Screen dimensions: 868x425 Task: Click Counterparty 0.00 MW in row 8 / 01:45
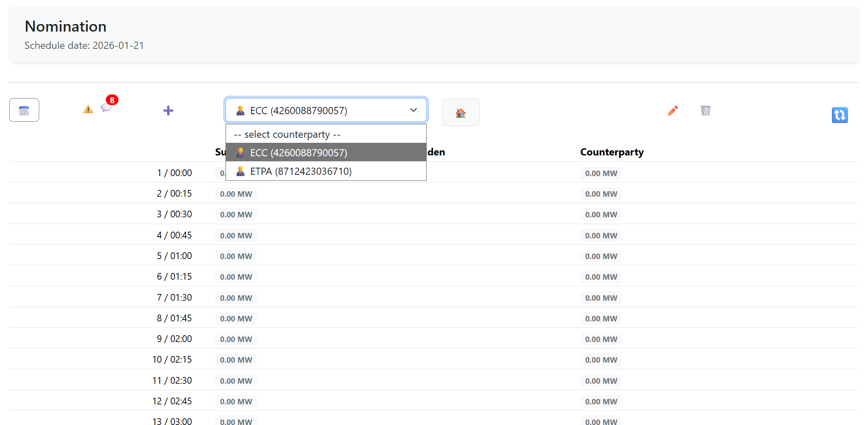point(601,318)
